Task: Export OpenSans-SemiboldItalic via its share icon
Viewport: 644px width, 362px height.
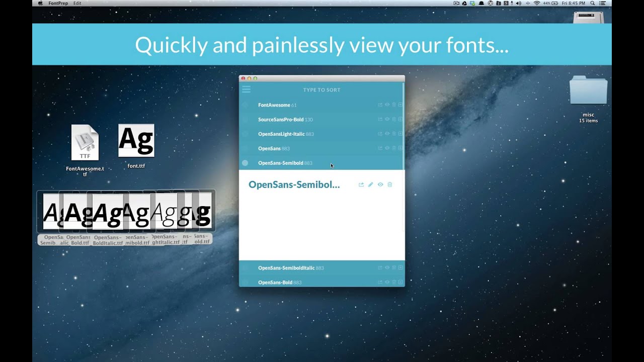Action: (380, 267)
